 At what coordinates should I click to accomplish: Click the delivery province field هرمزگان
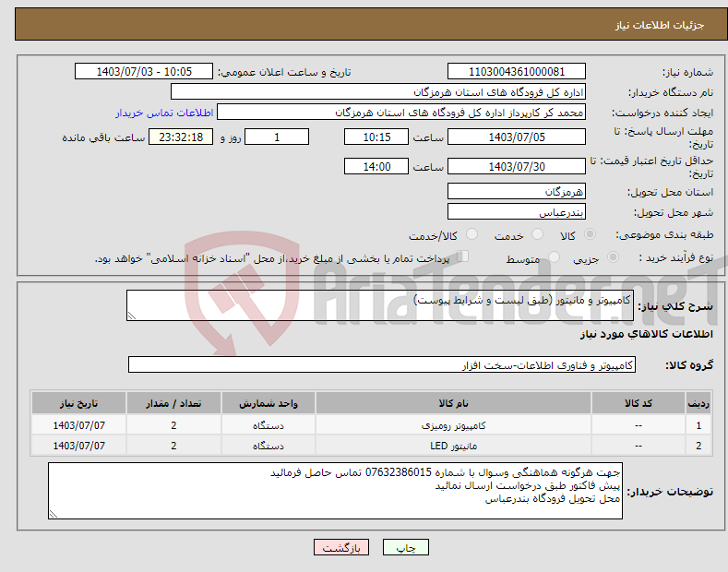pyautogui.click(x=517, y=191)
